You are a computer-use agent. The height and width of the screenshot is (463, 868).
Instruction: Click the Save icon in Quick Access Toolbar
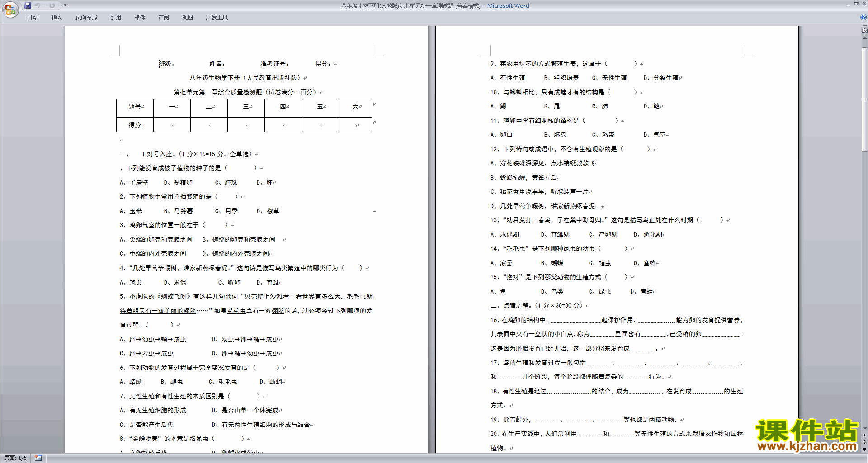click(28, 5)
